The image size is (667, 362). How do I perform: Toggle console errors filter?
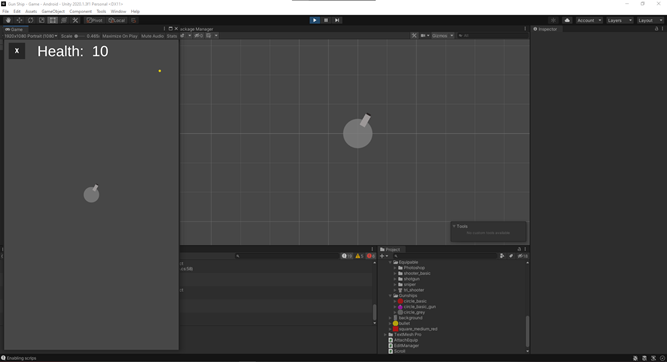pyautogui.click(x=371, y=256)
